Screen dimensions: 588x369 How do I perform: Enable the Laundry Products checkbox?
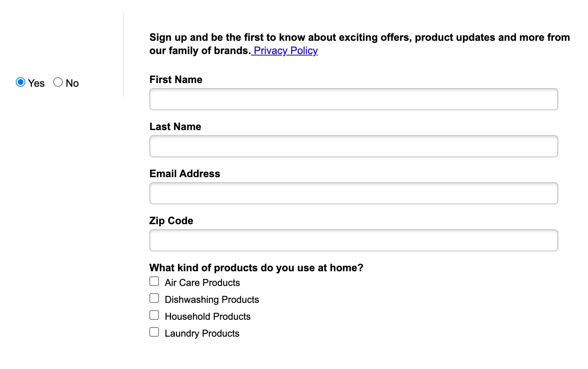click(154, 332)
